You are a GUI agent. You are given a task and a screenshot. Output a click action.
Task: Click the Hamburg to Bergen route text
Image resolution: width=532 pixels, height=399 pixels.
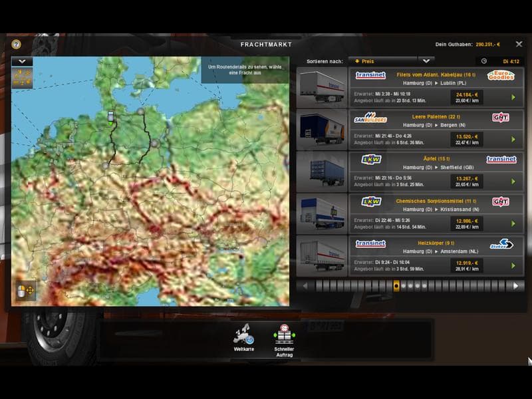434,125
